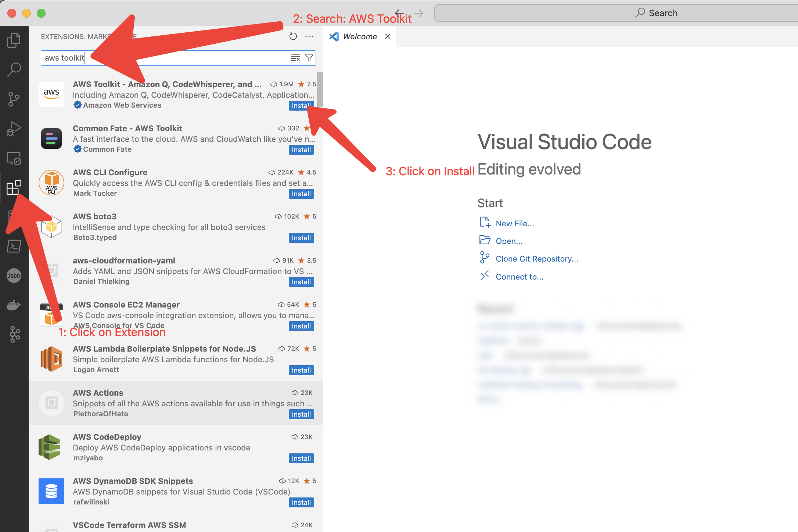Screen dimensions: 798x532
Task: Install AWS DynamoDB SDK Snippets
Action: pos(301,502)
